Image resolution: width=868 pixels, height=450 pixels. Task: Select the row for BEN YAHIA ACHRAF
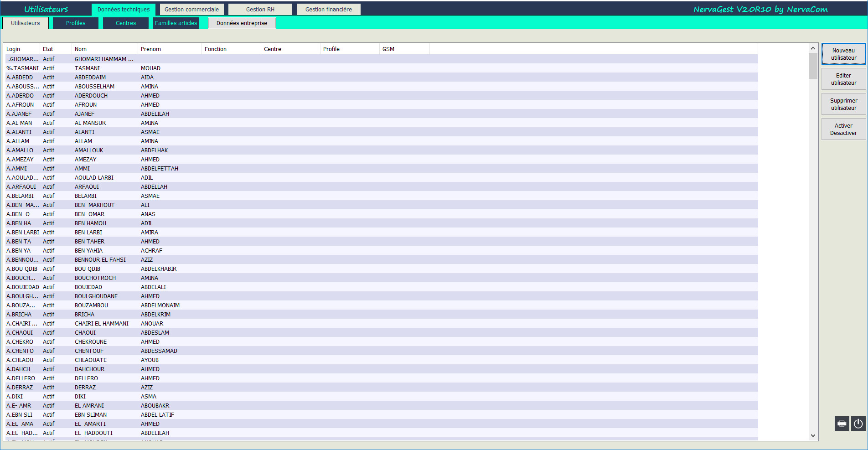coord(88,251)
